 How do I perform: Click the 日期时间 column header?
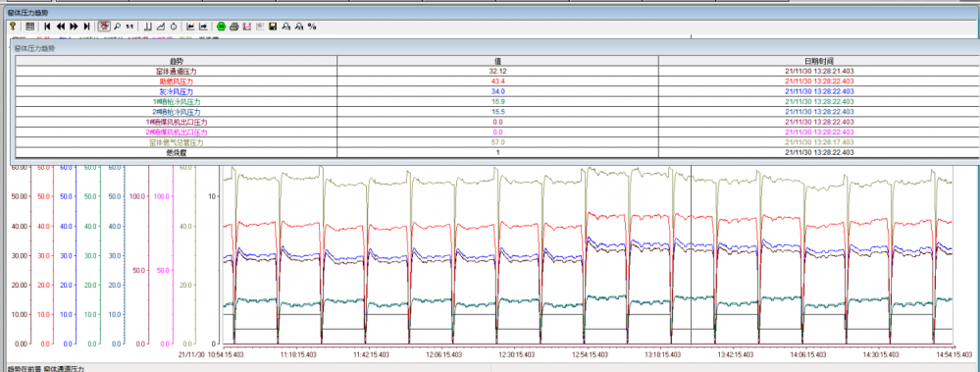pos(819,61)
